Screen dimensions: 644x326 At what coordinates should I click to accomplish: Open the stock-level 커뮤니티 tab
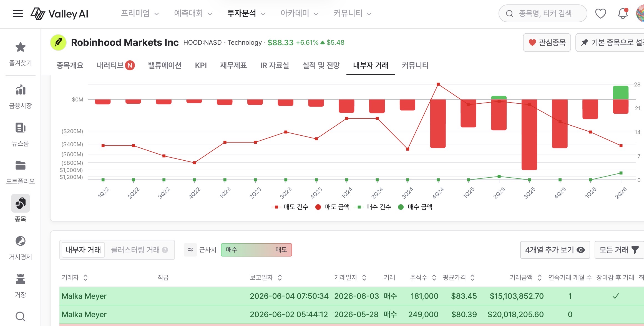coord(415,65)
